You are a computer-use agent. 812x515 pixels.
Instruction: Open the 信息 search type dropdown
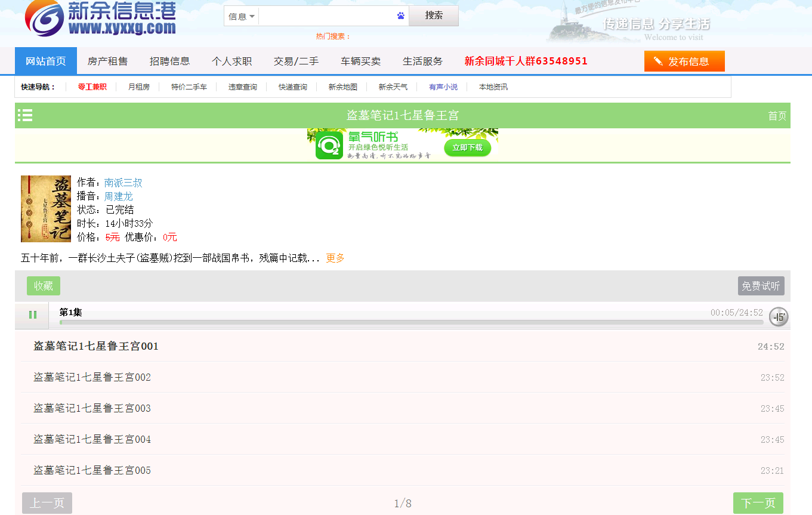(242, 16)
